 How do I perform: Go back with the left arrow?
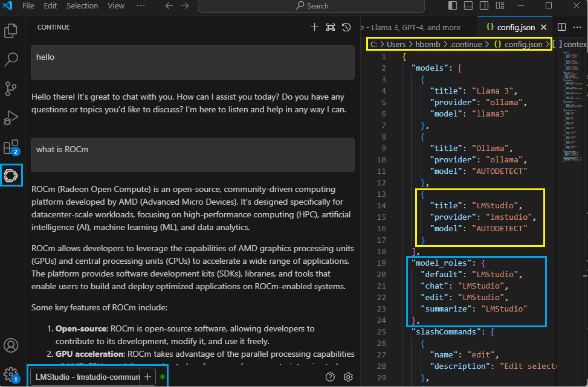click(169, 5)
